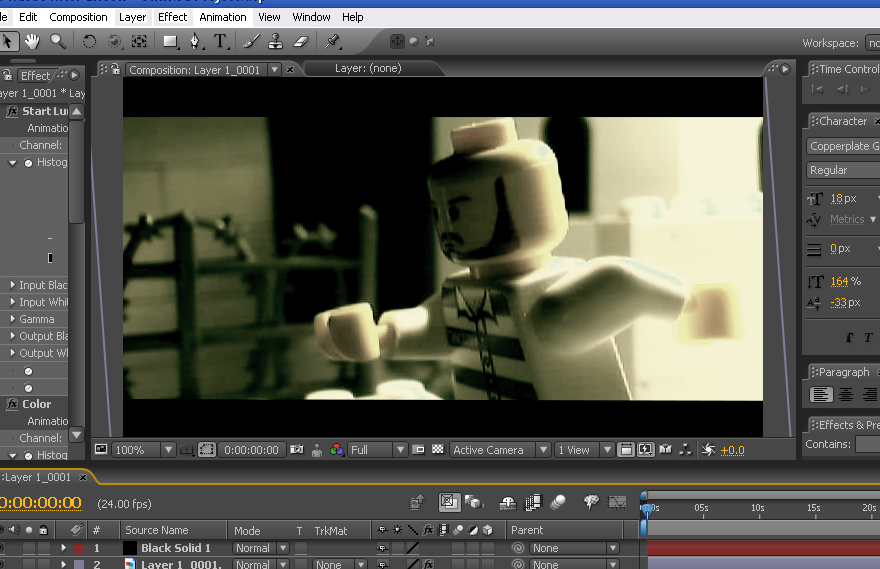The width and height of the screenshot is (880, 569).
Task: Toggle the composition panel lock icon
Action: pos(115,68)
